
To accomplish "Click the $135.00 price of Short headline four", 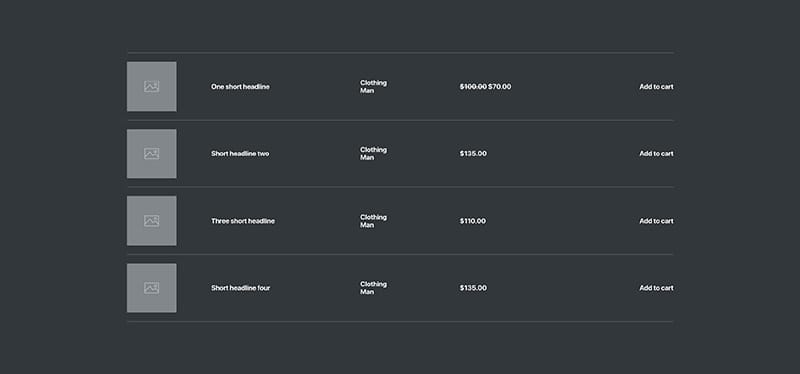I will pos(473,288).
